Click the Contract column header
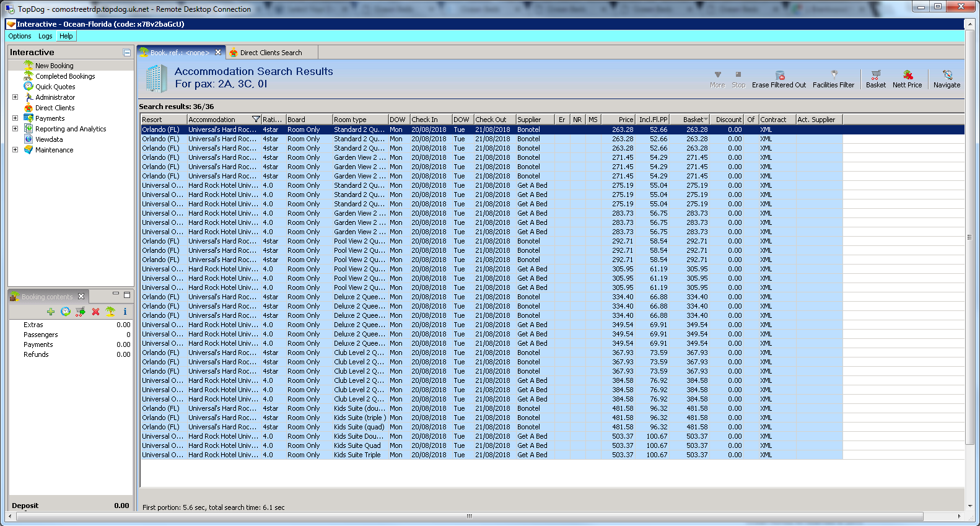The width and height of the screenshot is (980, 526). (777, 120)
